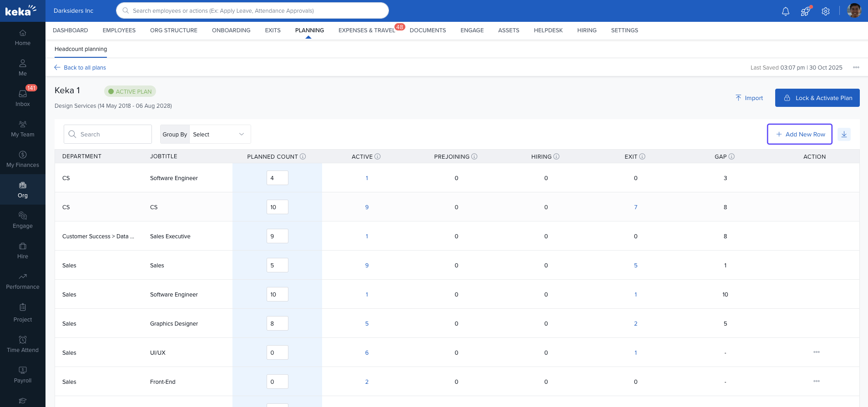Click planned count field for Graphics Designer
Screen dimensions: 868x407
click(277, 323)
